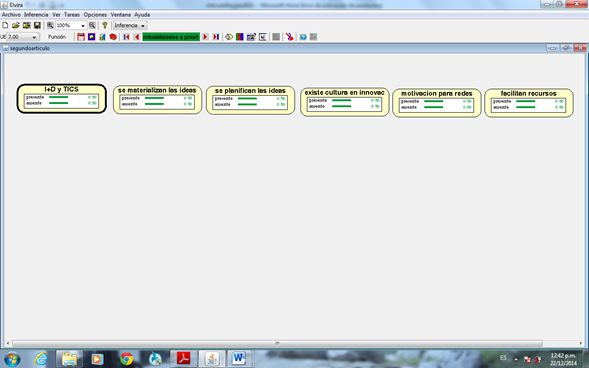Click the horizontal scrollbar at bottom

tap(277, 343)
